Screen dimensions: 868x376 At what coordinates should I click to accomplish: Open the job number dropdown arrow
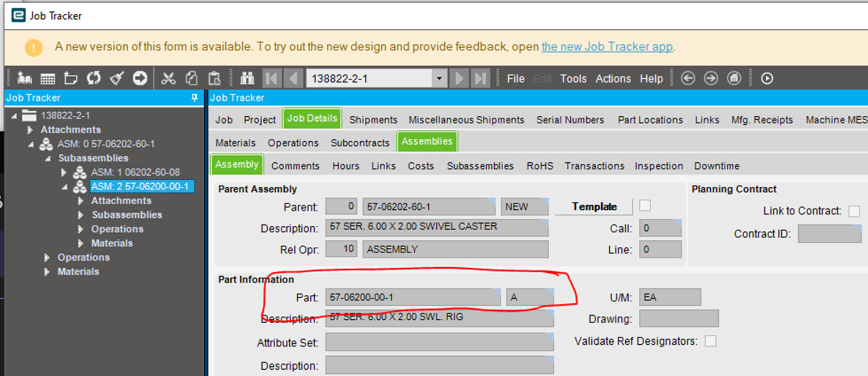coord(440,78)
